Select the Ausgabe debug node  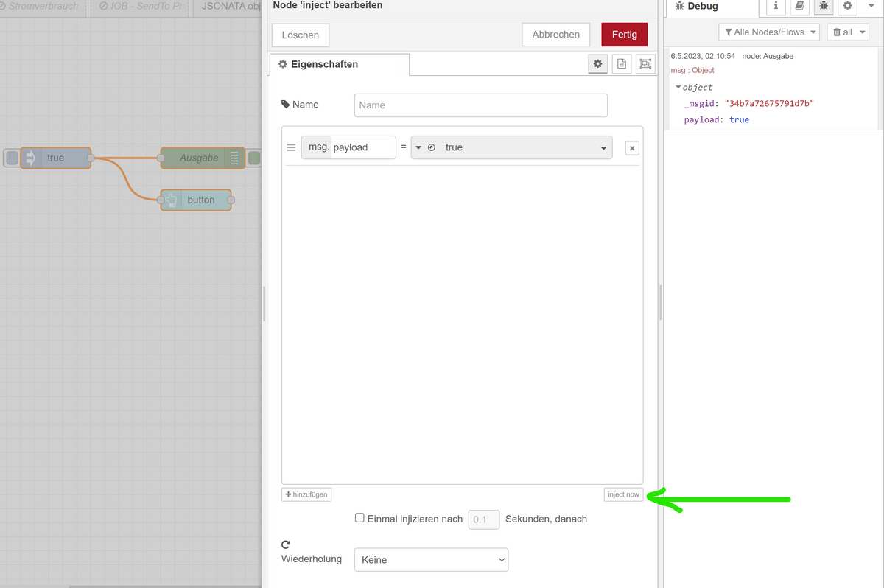[x=202, y=158]
